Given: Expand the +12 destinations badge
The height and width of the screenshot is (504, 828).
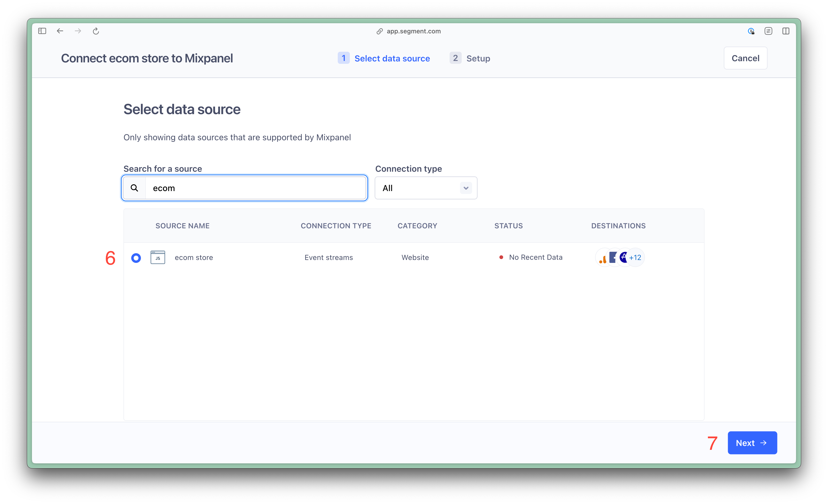Looking at the screenshot, I should [x=636, y=258].
